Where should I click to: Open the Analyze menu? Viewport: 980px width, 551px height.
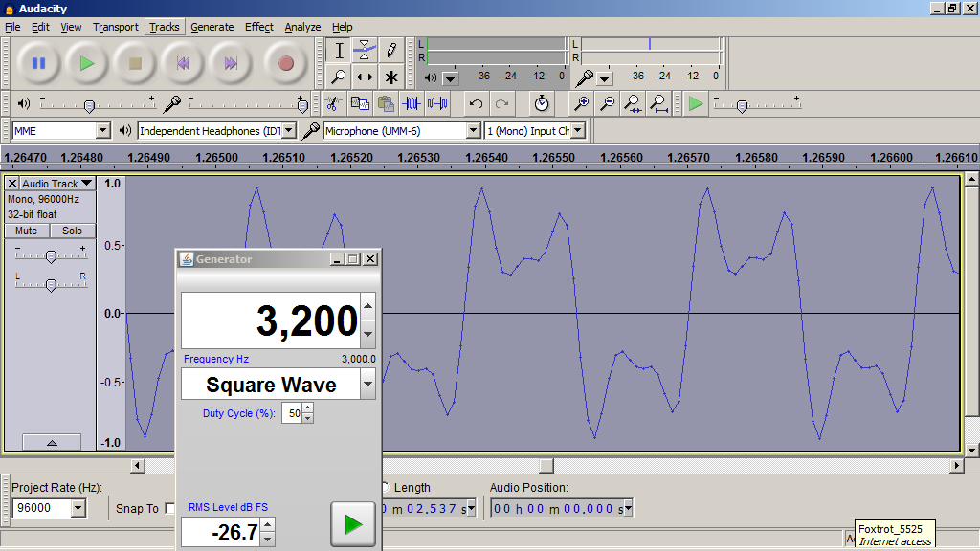click(302, 27)
